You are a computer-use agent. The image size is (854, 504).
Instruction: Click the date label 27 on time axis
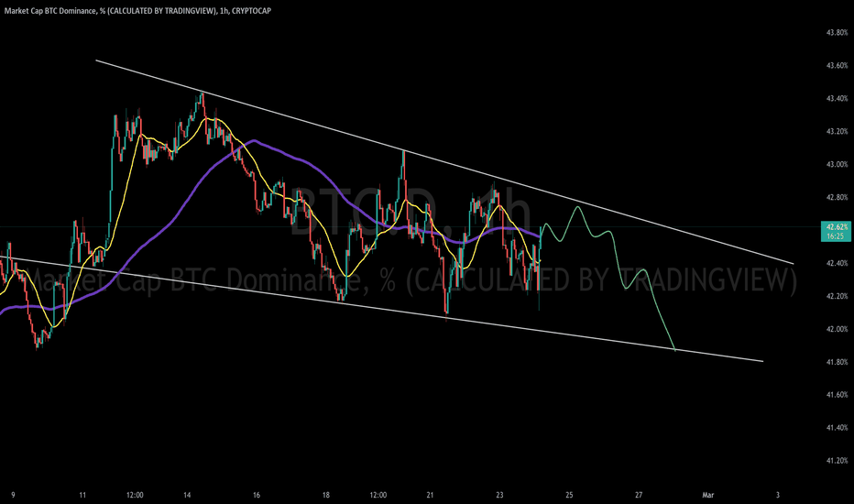click(x=639, y=495)
